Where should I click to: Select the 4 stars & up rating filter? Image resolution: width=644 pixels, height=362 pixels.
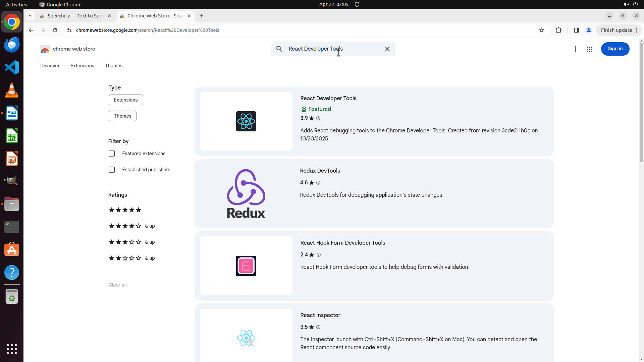131,226
